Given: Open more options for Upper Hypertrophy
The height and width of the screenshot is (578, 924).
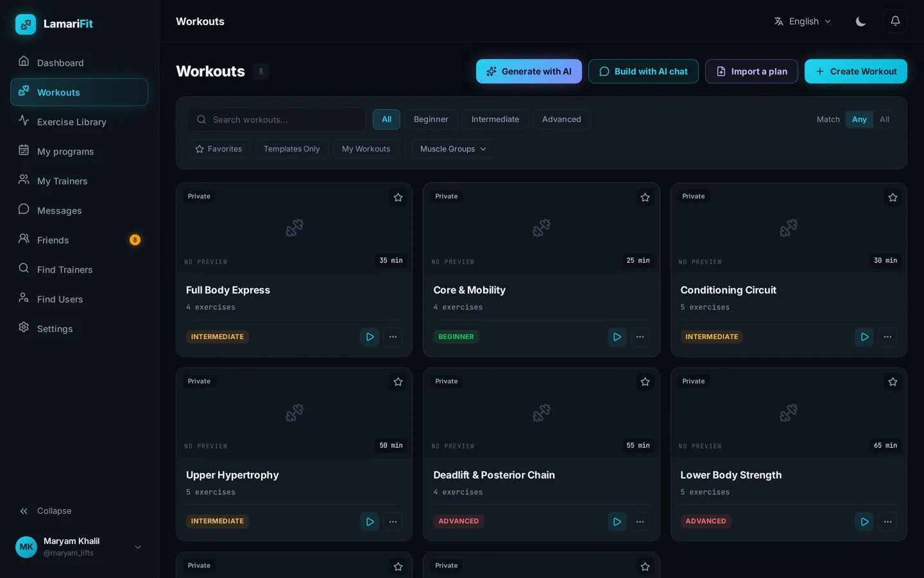Looking at the screenshot, I should tap(393, 521).
